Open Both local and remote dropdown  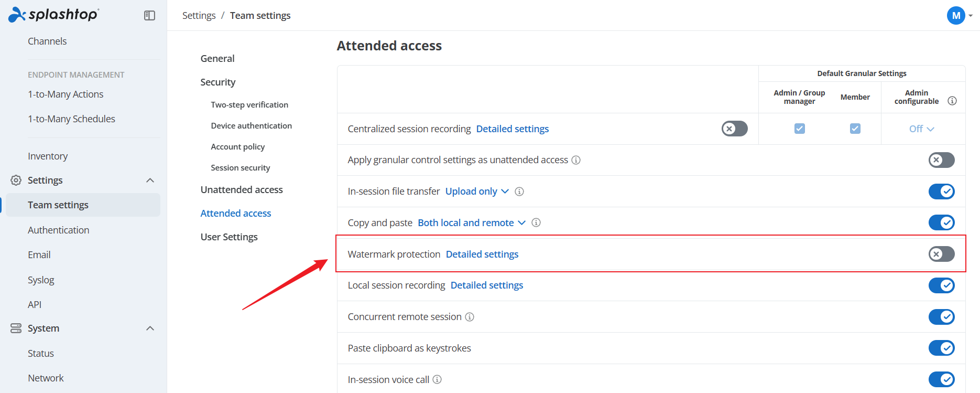(472, 222)
